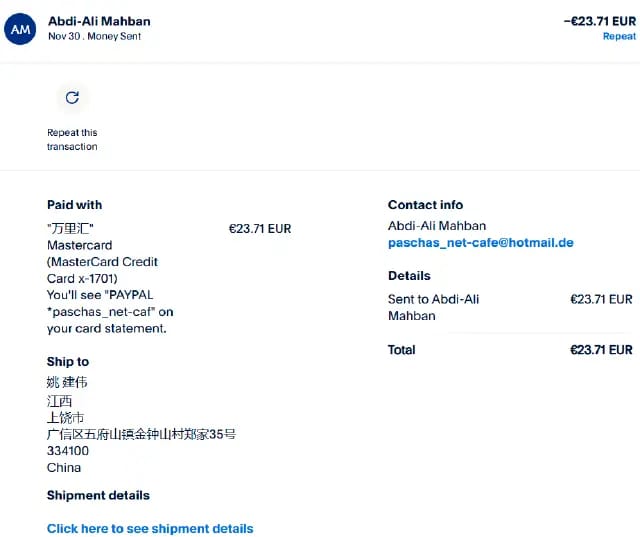Click the 'Ship to' heading
The height and width of the screenshot is (537, 640).
tap(68, 362)
